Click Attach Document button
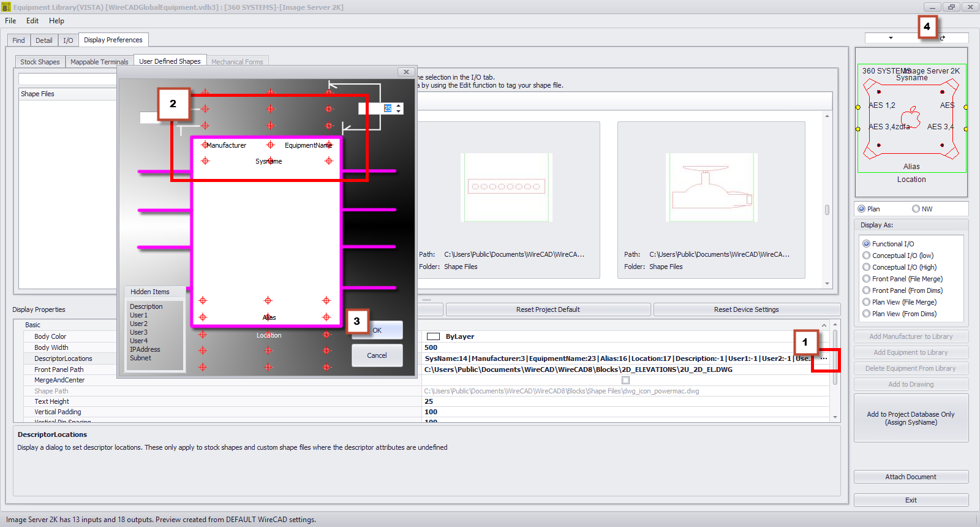980x527 pixels. coord(911,477)
